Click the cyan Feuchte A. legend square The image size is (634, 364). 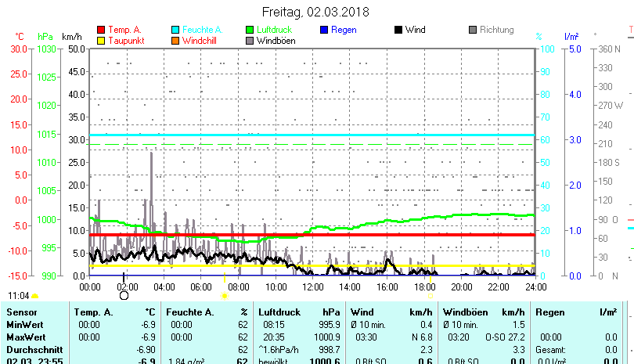(x=175, y=30)
